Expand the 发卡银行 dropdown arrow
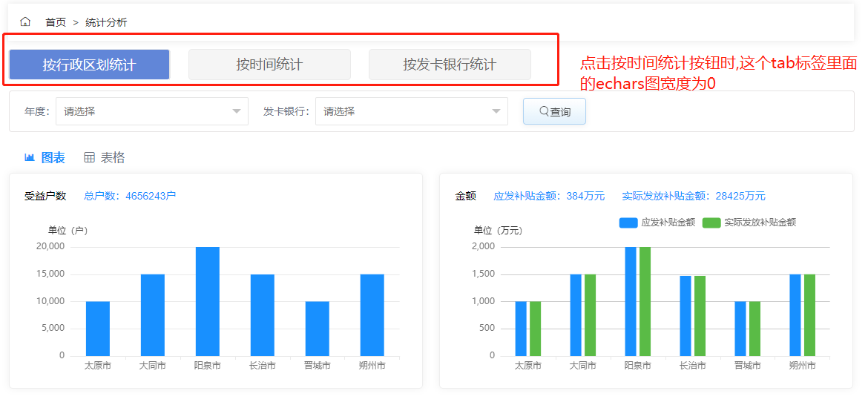Viewport: 868px width, 405px height. (x=496, y=111)
